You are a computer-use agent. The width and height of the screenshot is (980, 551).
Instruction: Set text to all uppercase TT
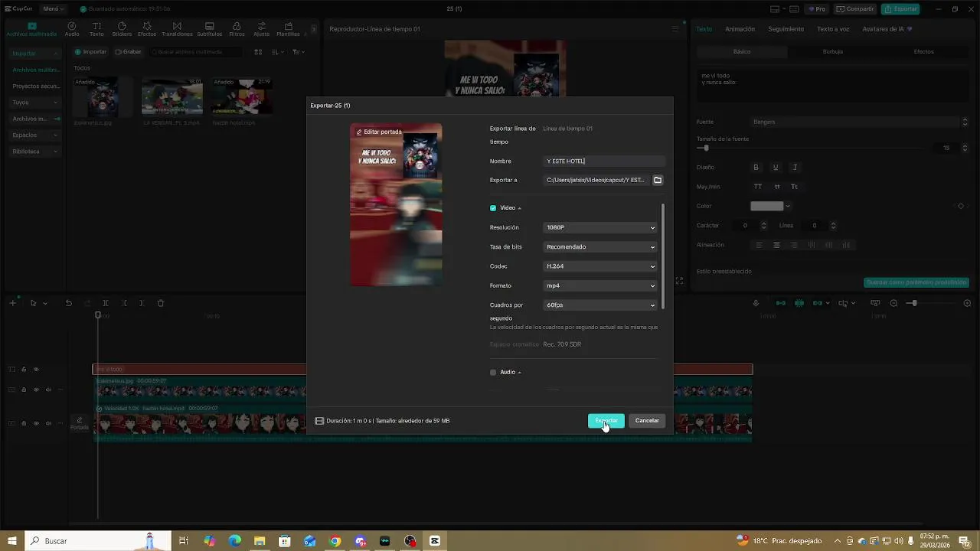(758, 187)
